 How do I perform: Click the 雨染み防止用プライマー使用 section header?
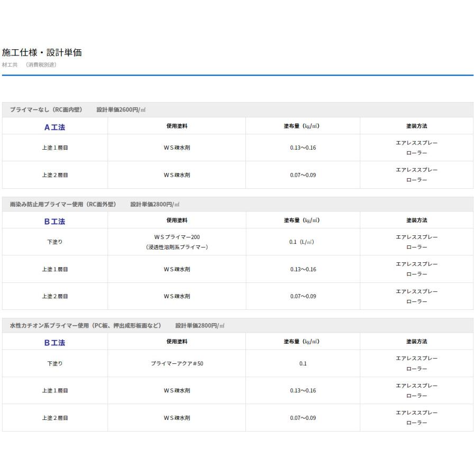(x=62, y=204)
